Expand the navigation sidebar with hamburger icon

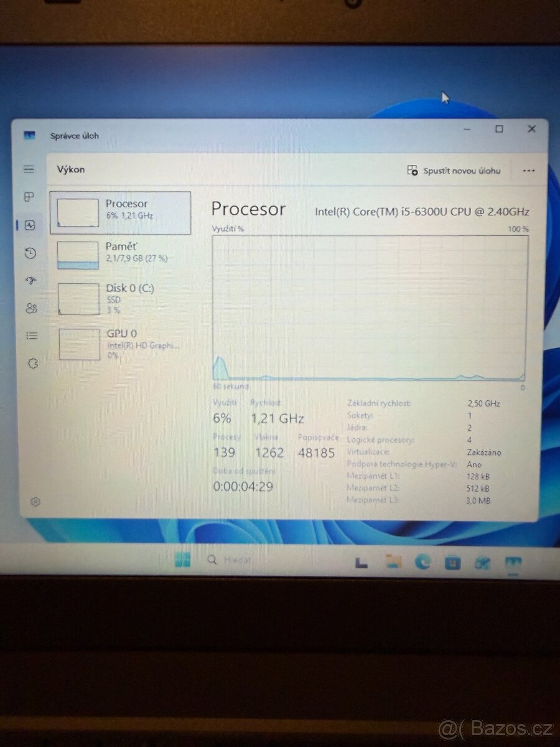(29, 168)
